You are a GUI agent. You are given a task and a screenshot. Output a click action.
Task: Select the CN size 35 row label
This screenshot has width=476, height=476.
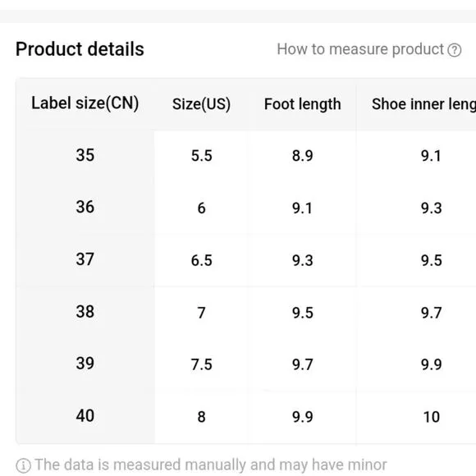pyautogui.click(x=85, y=155)
